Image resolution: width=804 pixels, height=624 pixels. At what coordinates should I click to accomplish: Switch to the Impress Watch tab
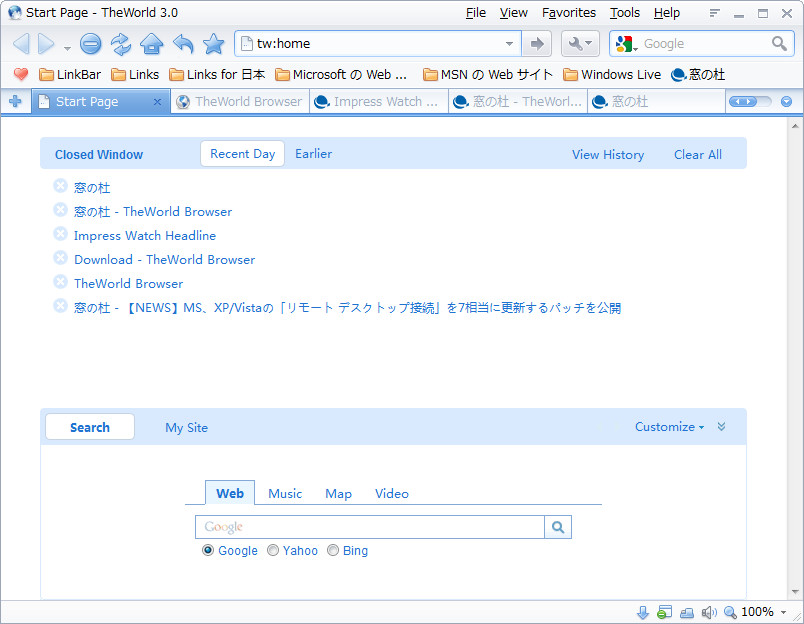tap(379, 102)
